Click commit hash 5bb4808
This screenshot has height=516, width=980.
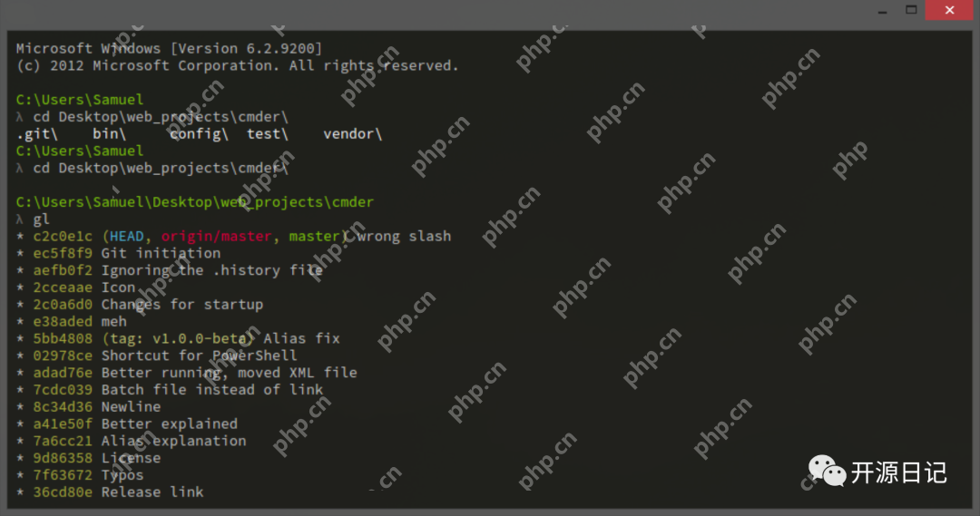pos(63,339)
